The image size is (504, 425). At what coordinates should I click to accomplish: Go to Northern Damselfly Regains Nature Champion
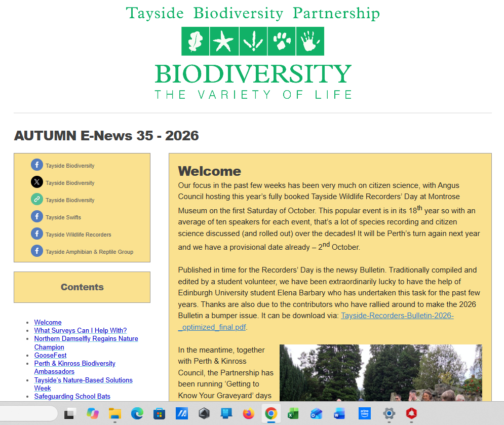point(86,343)
